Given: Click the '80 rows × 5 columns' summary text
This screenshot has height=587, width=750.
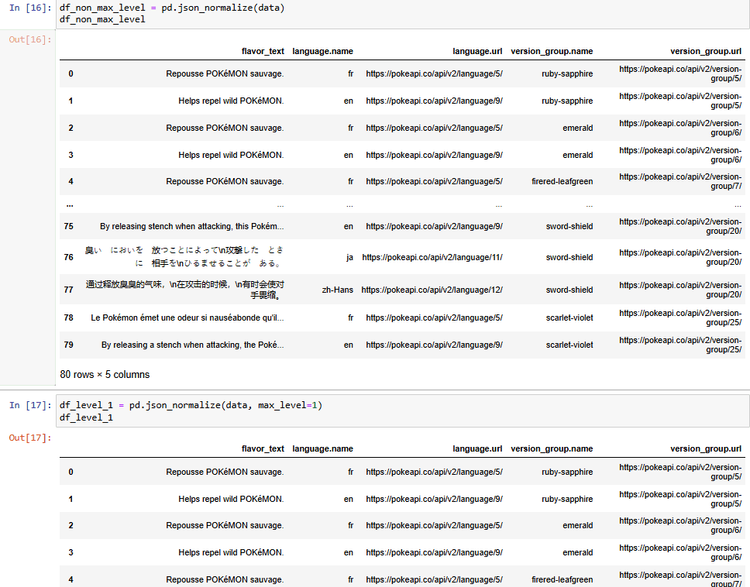Looking at the screenshot, I should point(105,375).
